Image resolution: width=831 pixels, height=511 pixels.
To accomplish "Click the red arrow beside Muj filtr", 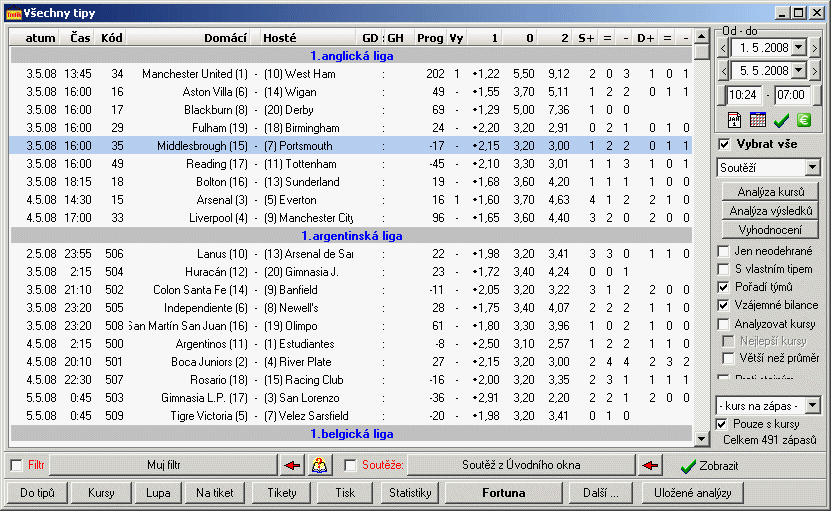I will tap(291, 465).
